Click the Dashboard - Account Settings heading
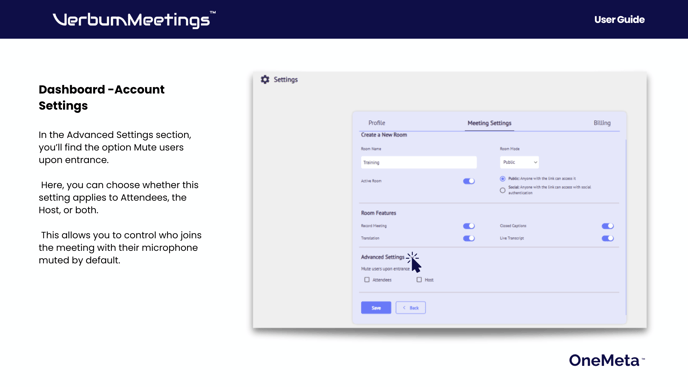Screen dimensions: 688x387 (x=101, y=97)
